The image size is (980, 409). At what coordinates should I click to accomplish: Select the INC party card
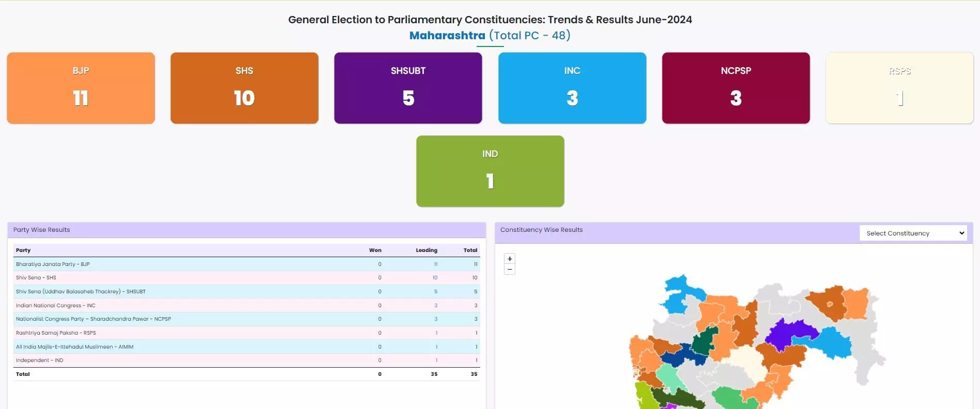[x=572, y=88]
